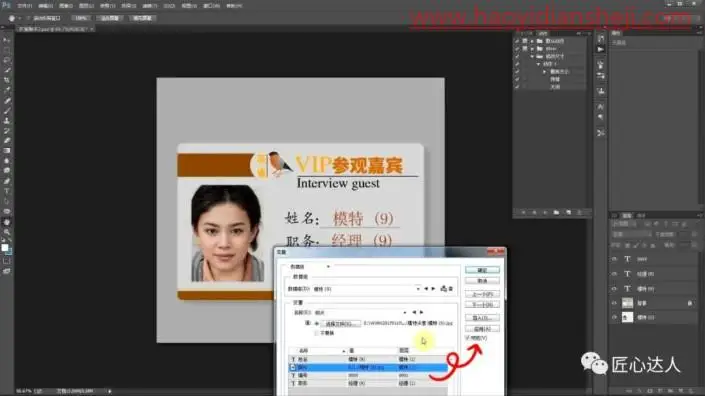The image size is (705, 396).
Task: Select the Path Selection tool
Action: click(7, 201)
